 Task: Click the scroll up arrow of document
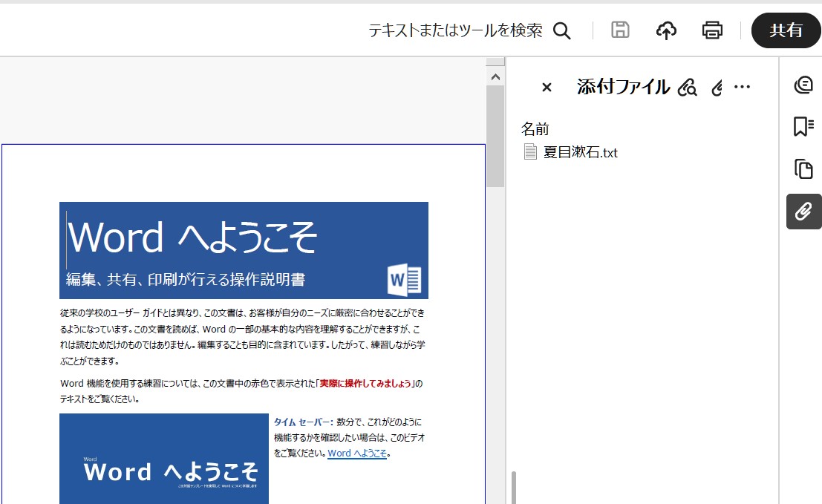(x=495, y=77)
